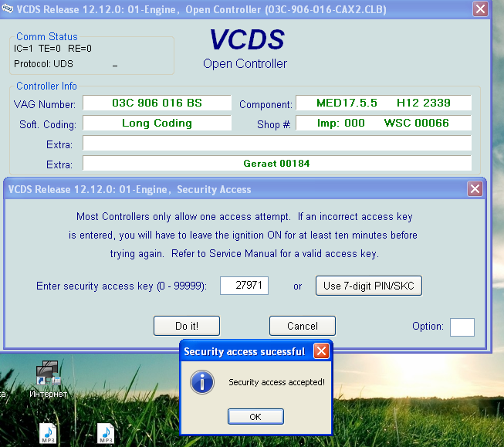Focus the security access key field
Viewport: 504px width, 447px height.
point(245,286)
